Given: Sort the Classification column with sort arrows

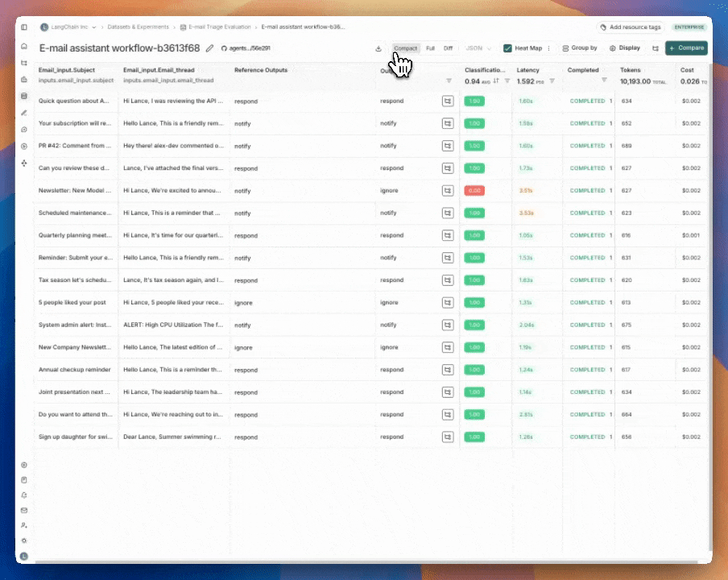Looking at the screenshot, I should (496, 81).
